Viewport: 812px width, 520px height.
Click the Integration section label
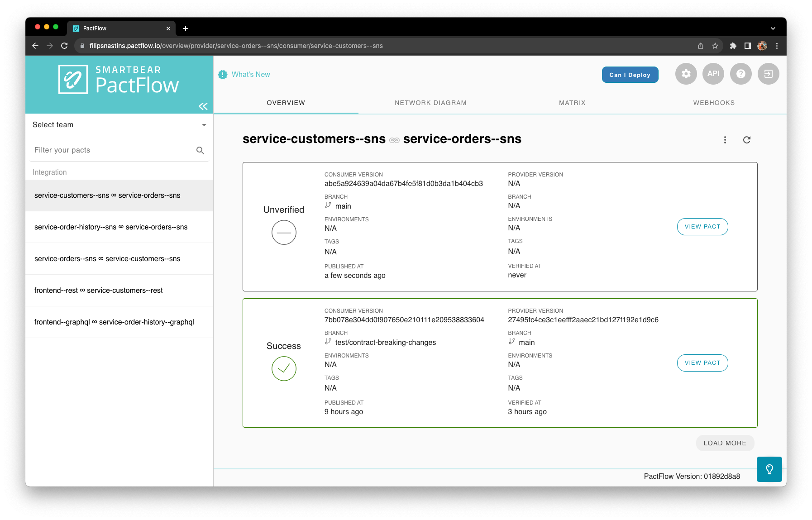pyautogui.click(x=50, y=172)
